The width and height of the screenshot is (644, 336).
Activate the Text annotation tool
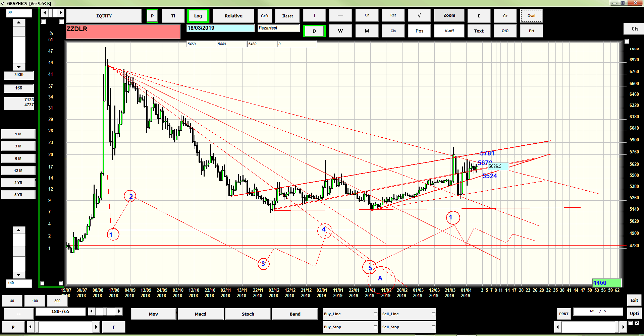coord(479,31)
